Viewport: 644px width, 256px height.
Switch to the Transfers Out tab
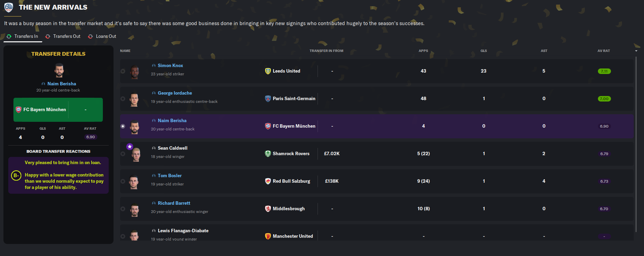[63, 36]
